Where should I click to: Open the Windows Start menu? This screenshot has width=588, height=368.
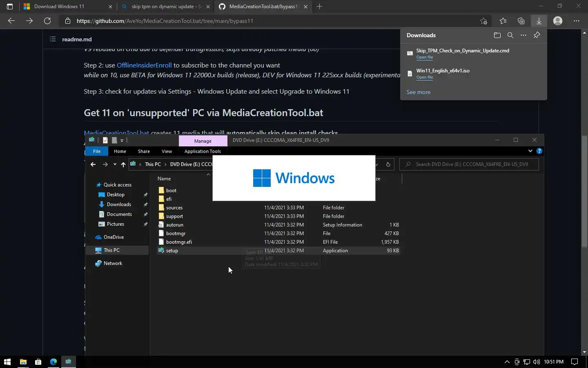click(x=7, y=362)
